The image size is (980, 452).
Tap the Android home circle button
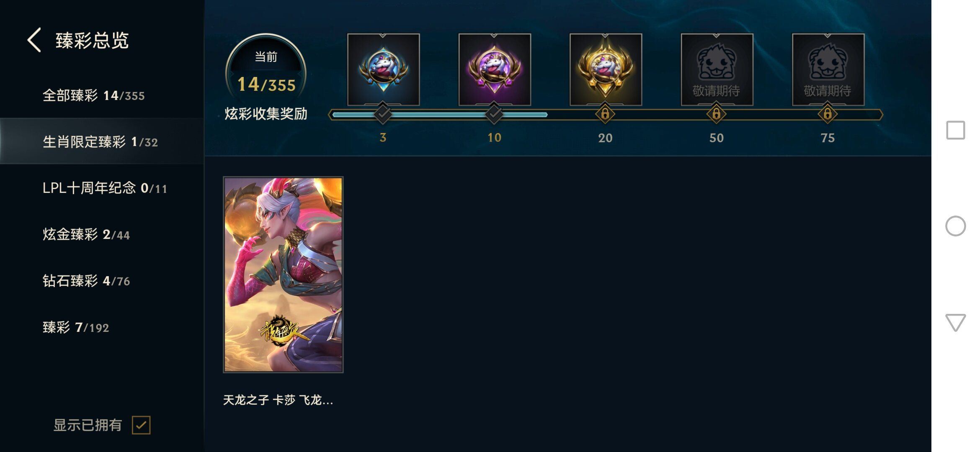[x=955, y=226]
